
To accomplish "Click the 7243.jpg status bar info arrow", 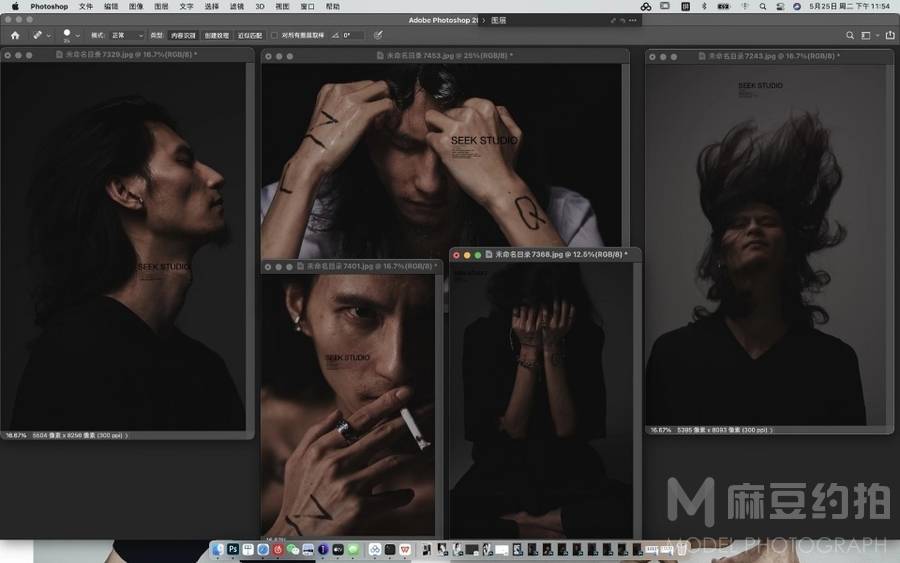I will (771, 430).
